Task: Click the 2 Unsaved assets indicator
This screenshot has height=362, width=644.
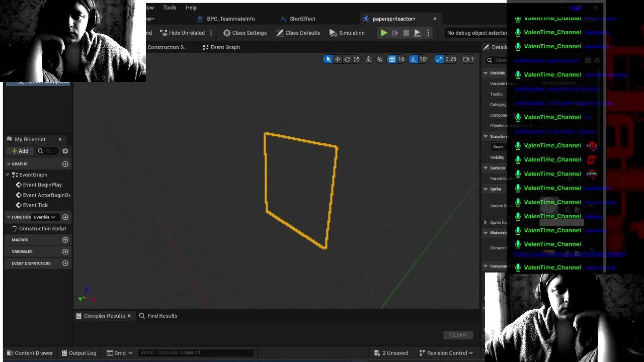Action: click(391, 353)
